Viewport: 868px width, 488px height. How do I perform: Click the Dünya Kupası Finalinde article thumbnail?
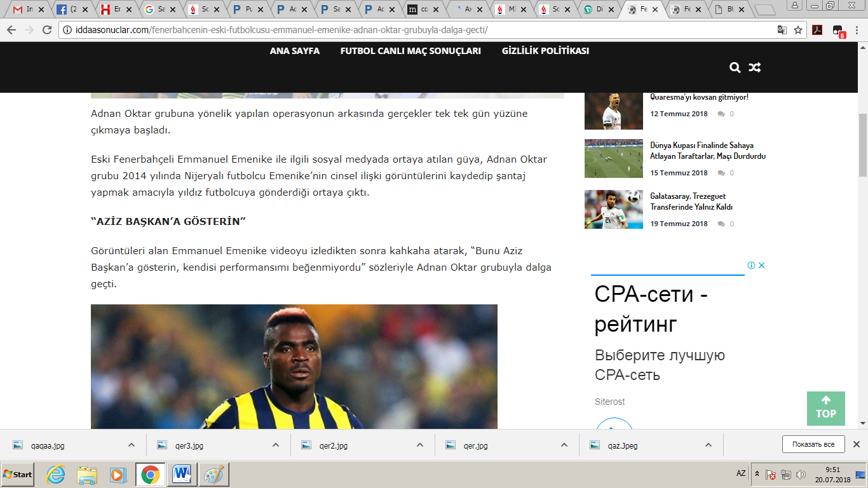pyautogui.click(x=613, y=159)
